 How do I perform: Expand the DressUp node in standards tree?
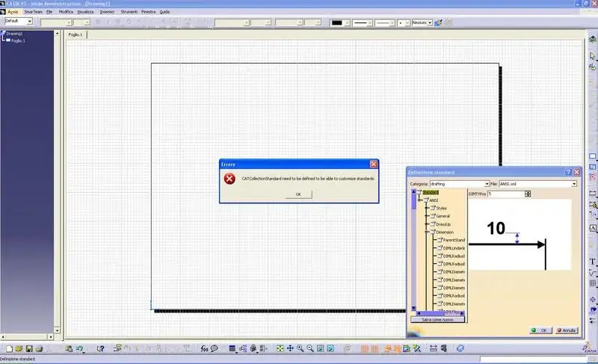pyautogui.click(x=427, y=224)
